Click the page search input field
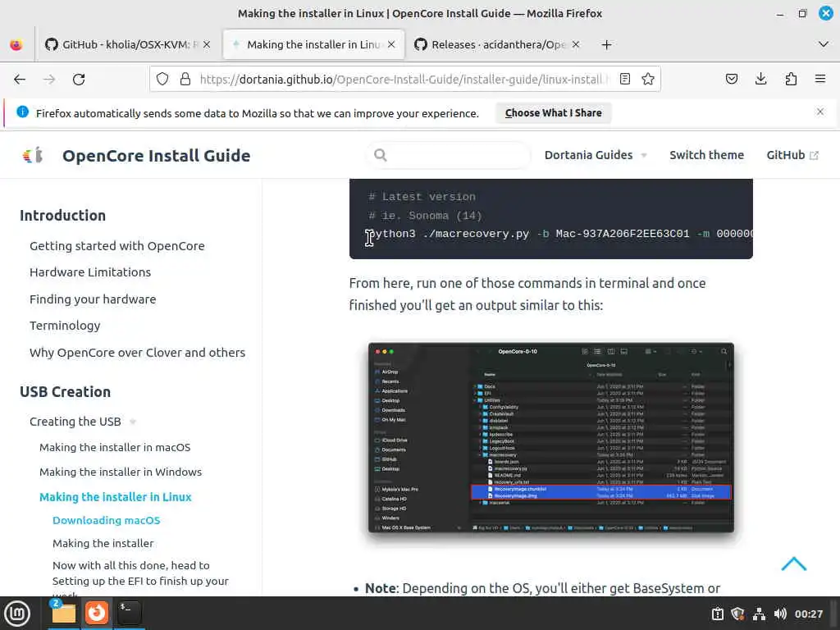840x630 pixels. point(449,155)
